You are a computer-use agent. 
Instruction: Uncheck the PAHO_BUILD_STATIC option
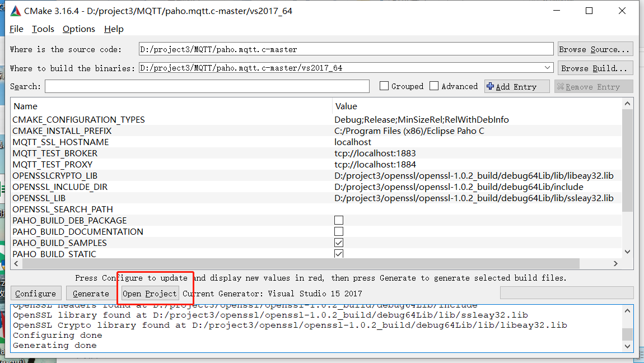pos(339,254)
